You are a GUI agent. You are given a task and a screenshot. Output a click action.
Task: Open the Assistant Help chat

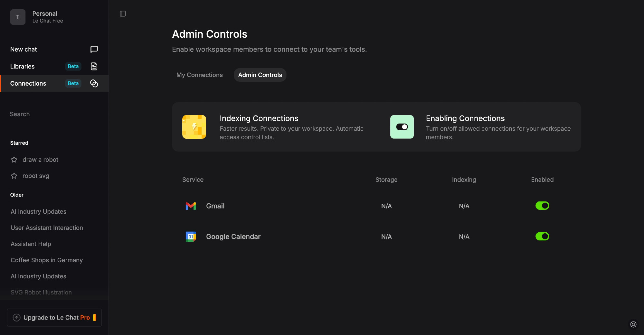coord(31,244)
